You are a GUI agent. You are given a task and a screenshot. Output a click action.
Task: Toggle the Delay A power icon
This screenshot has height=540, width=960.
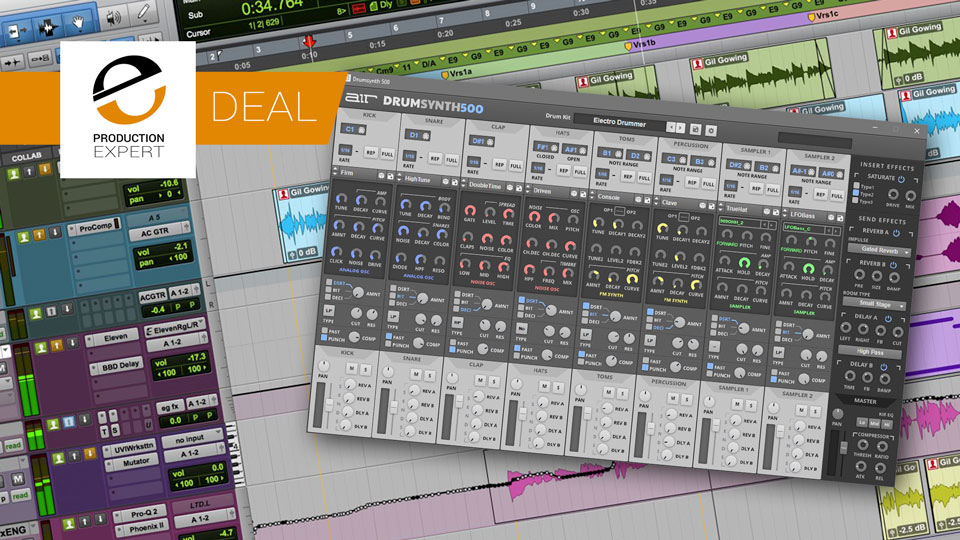click(x=888, y=318)
